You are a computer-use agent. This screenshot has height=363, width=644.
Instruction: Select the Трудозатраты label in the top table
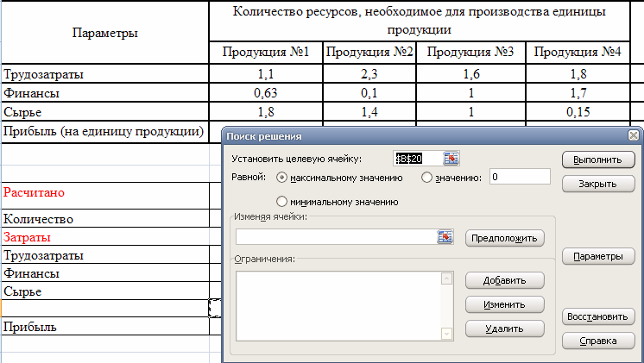click(x=105, y=74)
